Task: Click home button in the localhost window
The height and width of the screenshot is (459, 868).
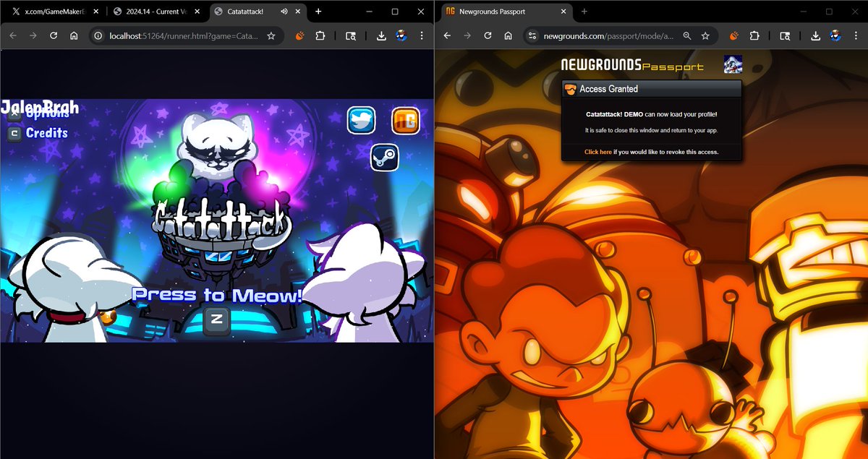Action: pos(74,35)
